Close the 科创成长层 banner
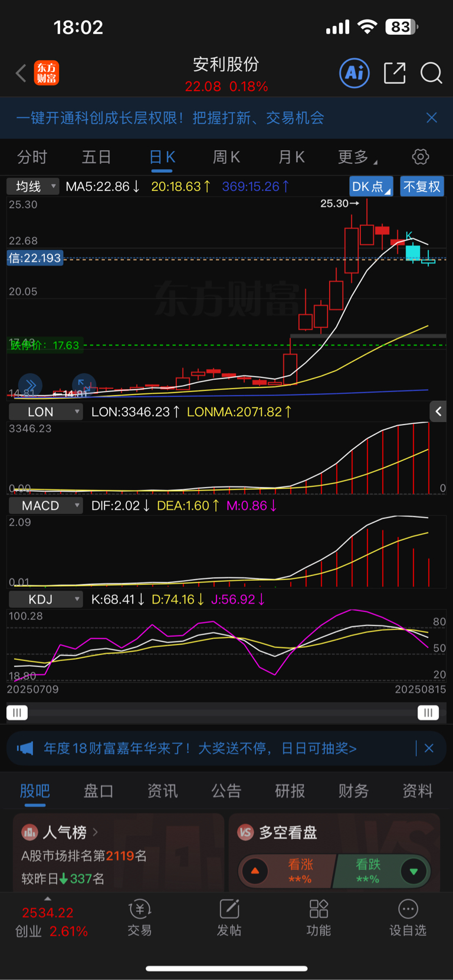This screenshot has height=980, width=453. [x=432, y=118]
